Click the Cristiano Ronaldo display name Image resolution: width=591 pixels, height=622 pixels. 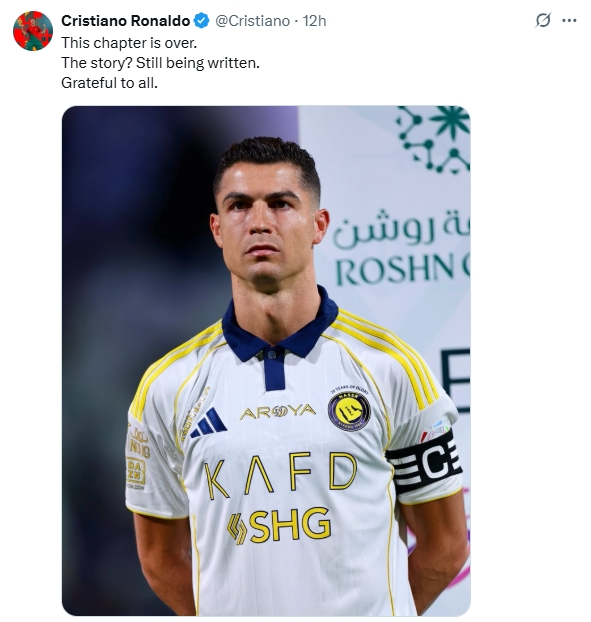(126, 21)
